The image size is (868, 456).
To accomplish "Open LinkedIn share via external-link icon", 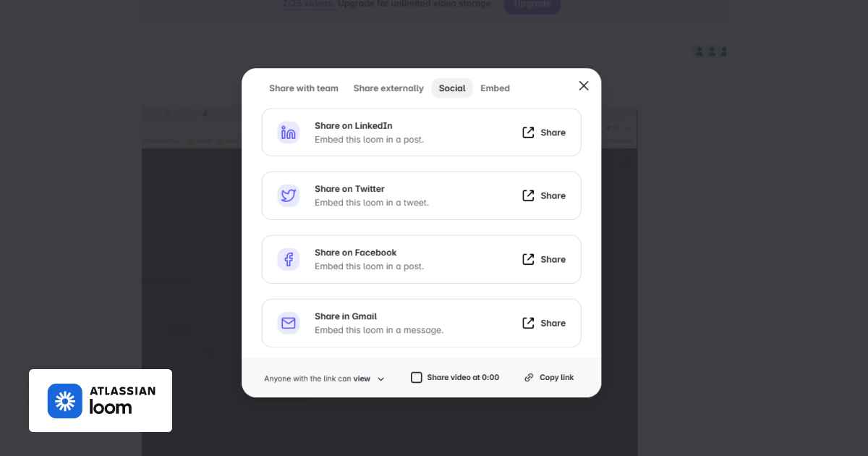I will (529, 132).
